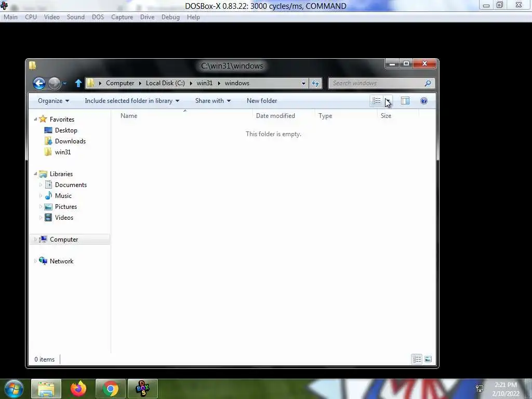The width and height of the screenshot is (532, 399).
Task: Refresh the windows folder view
Action: (315, 83)
